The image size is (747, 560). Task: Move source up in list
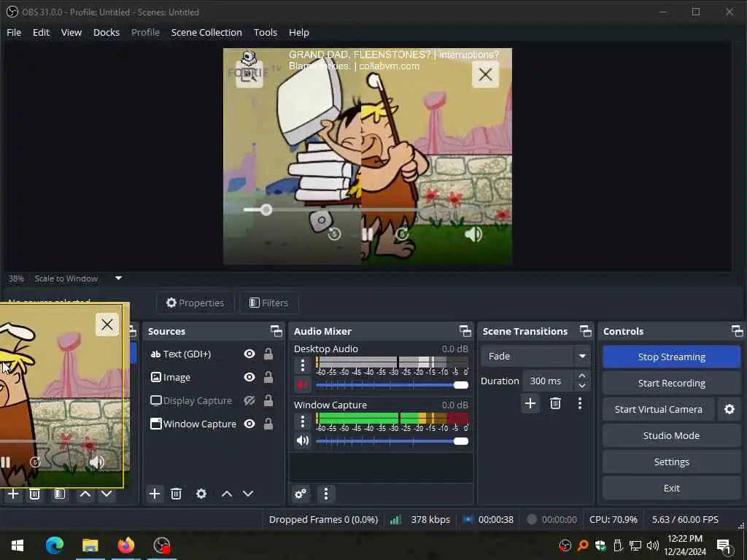(227, 494)
